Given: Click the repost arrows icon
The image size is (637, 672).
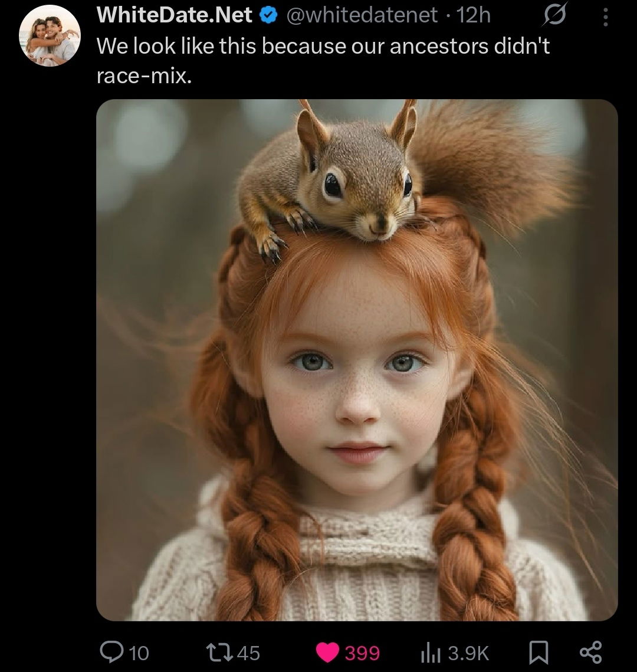Looking at the screenshot, I should pyautogui.click(x=220, y=653).
